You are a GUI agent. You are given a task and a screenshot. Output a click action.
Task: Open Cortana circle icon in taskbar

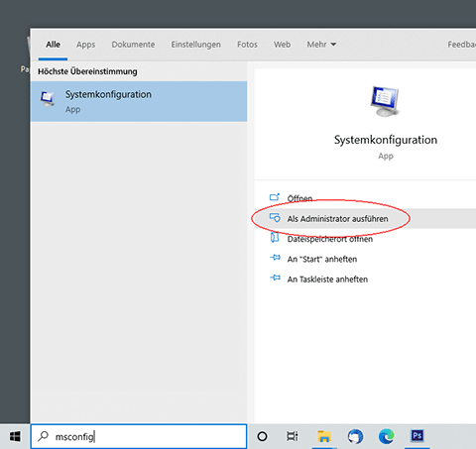[x=262, y=436]
